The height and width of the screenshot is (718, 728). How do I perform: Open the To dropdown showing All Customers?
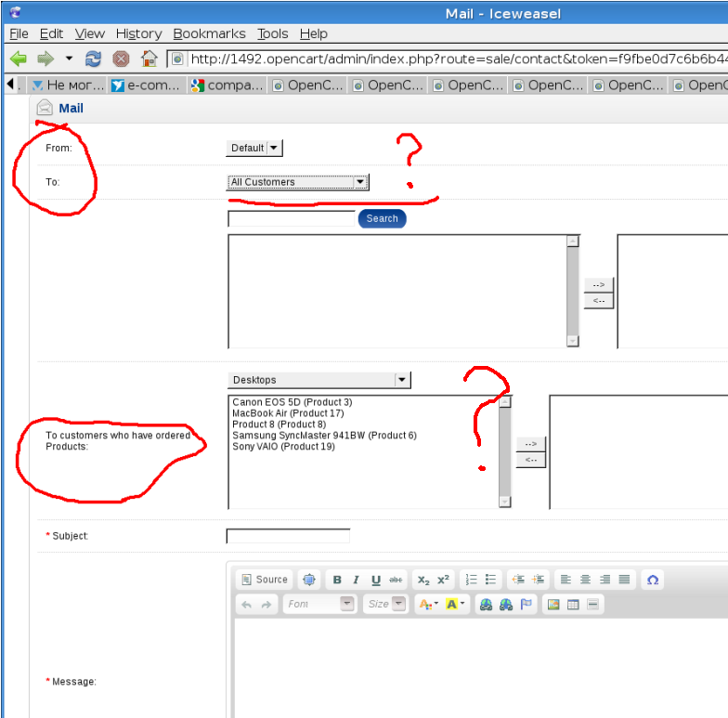click(297, 182)
